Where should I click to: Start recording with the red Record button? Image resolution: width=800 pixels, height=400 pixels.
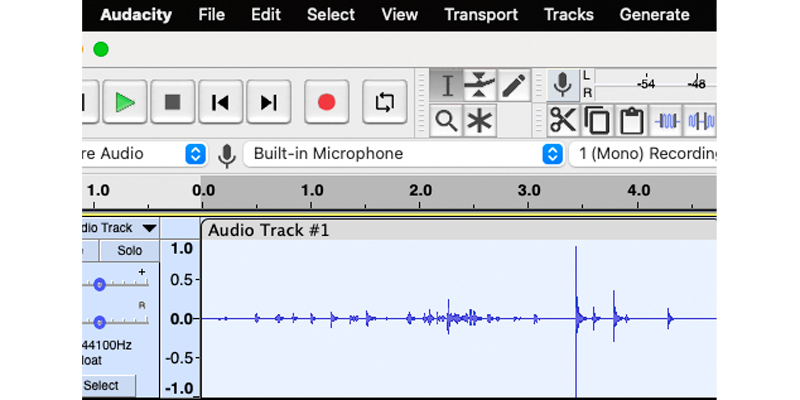pyautogui.click(x=327, y=102)
